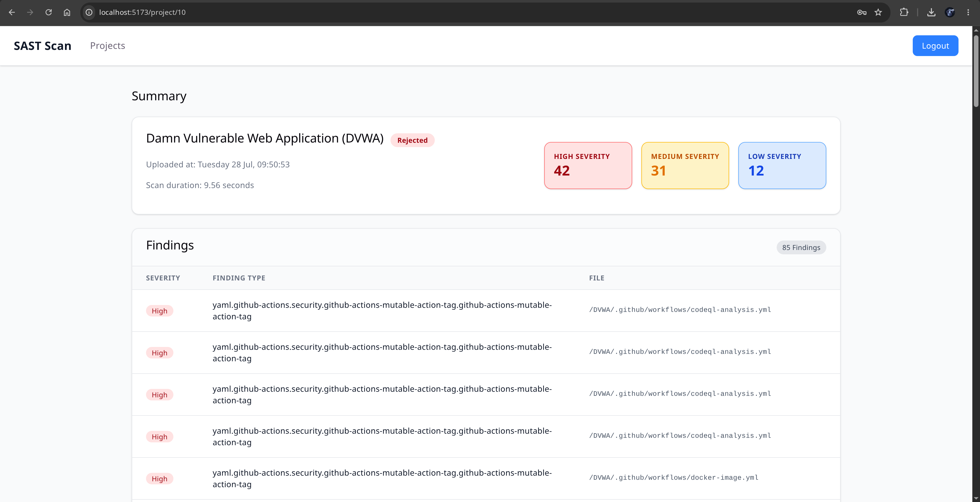Viewport: 980px width, 502px height.
Task: Click the Finding Type column header
Action: pyautogui.click(x=239, y=278)
